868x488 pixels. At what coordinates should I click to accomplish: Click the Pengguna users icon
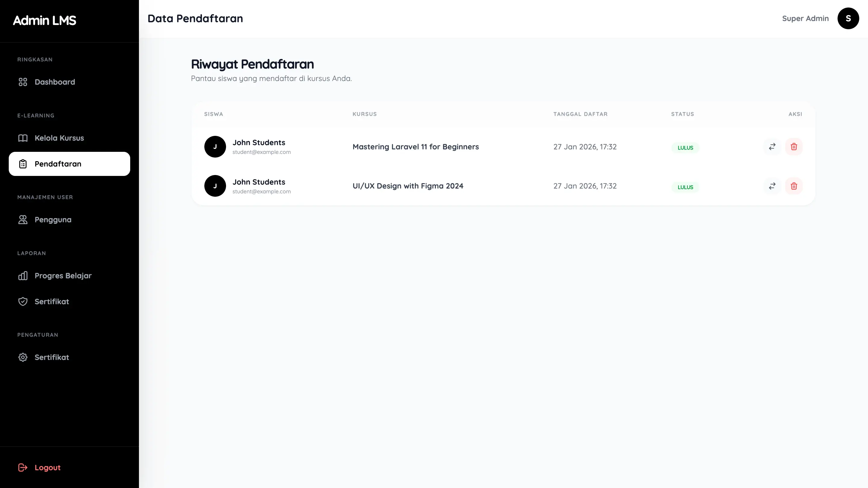point(23,220)
